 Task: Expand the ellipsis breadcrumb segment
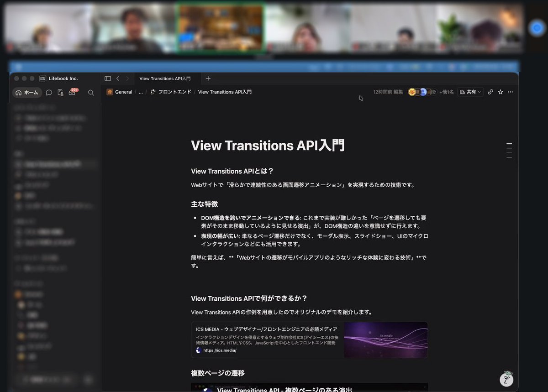141,92
